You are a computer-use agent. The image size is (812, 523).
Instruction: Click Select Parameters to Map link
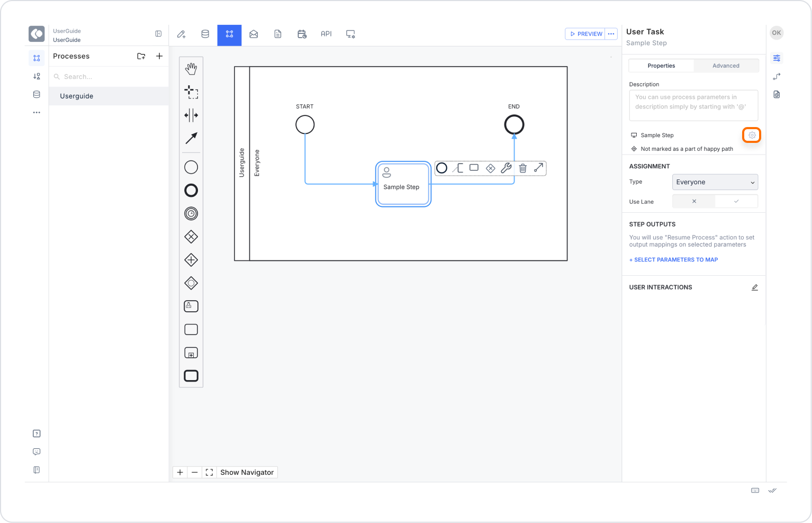pyautogui.click(x=673, y=260)
